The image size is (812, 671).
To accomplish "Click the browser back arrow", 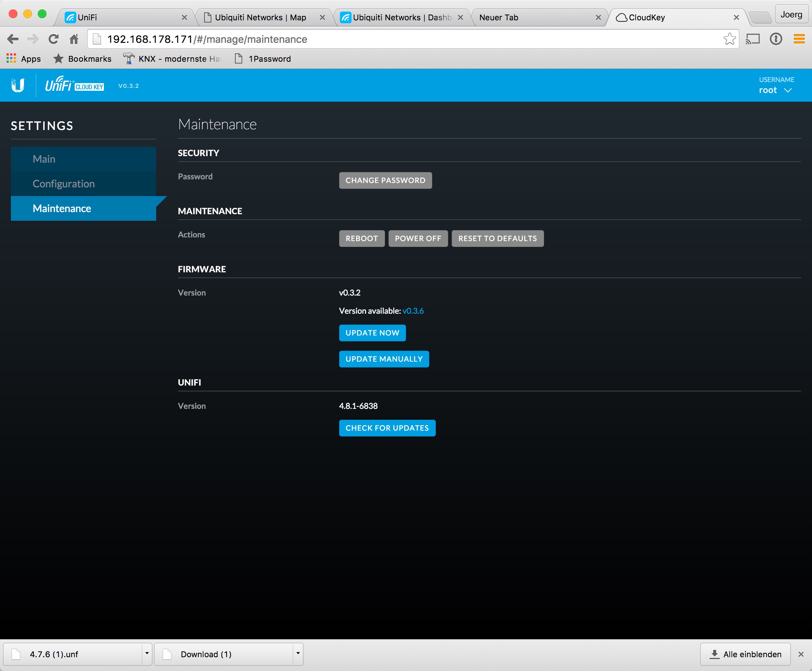I will click(13, 38).
